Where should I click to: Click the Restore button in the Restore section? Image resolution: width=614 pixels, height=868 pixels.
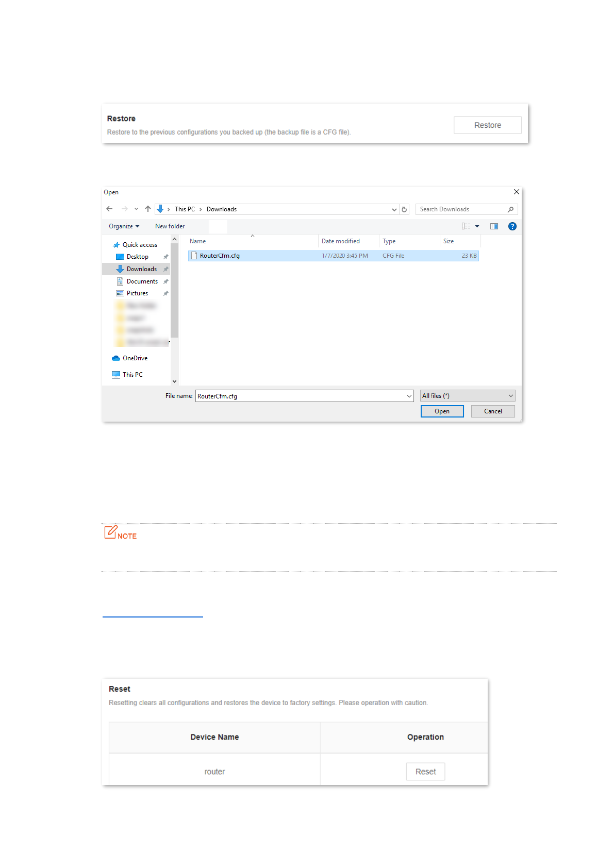pyautogui.click(x=487, y=125)
